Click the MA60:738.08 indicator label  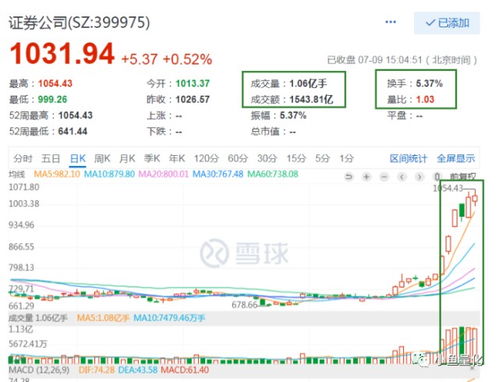273,174
